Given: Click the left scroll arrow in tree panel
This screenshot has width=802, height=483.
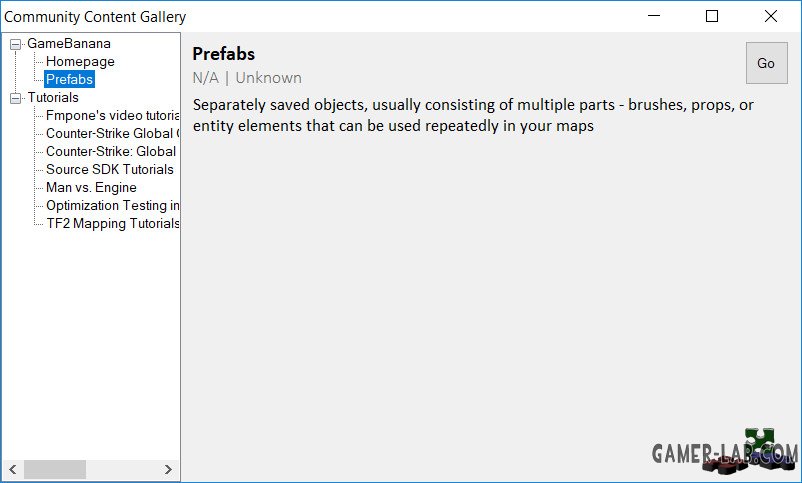Looking at the screenshot, I should click(13, 469).
